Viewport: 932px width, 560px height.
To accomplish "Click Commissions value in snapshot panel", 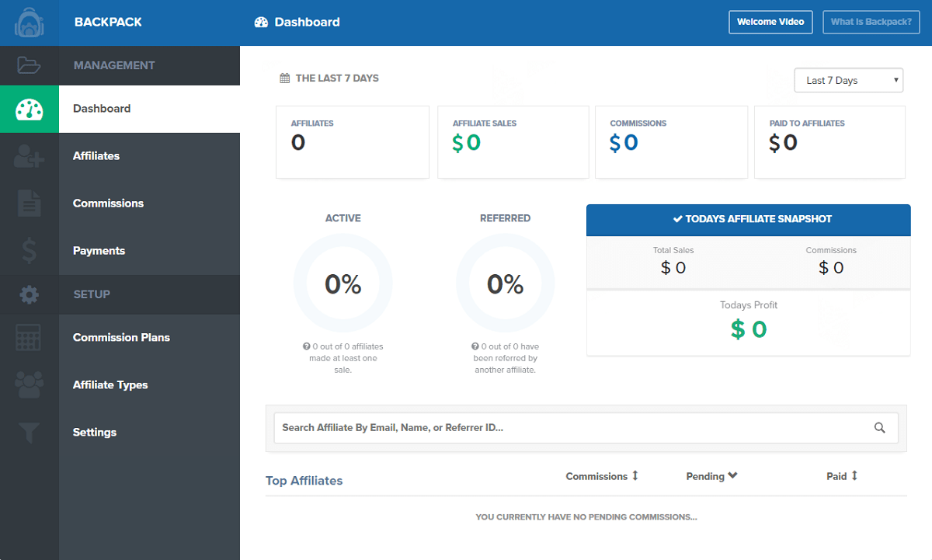I will (x=831, y=268).
